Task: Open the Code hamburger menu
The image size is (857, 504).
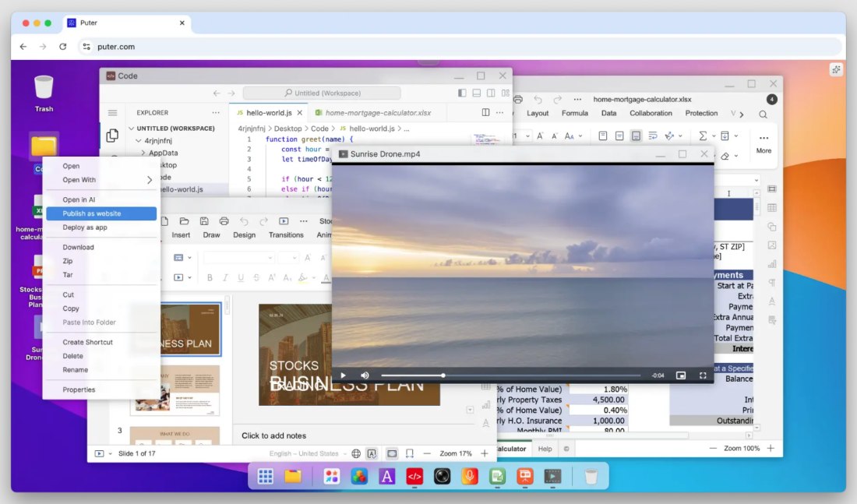Action: (x=113, y=113)
